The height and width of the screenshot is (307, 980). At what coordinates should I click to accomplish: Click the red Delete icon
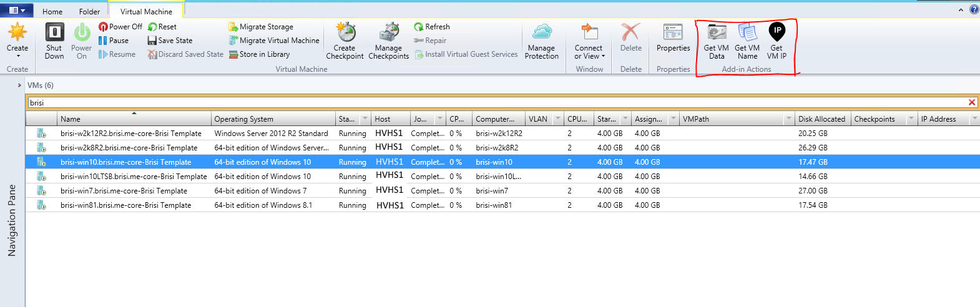click(631, 32)
